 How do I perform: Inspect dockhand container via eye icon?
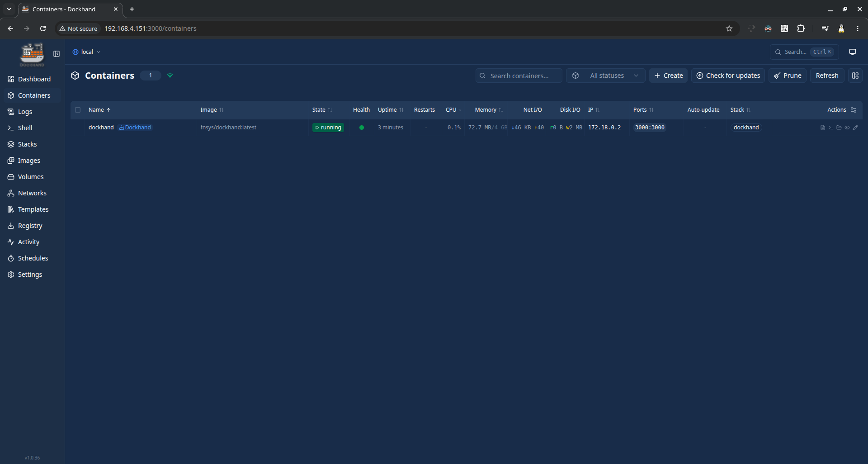point(847,128)
